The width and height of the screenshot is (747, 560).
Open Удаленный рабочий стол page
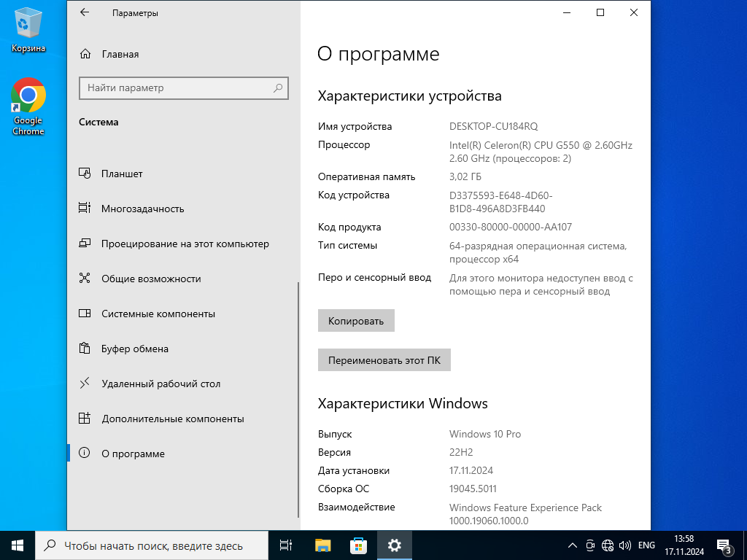click(x=183, y=384)
